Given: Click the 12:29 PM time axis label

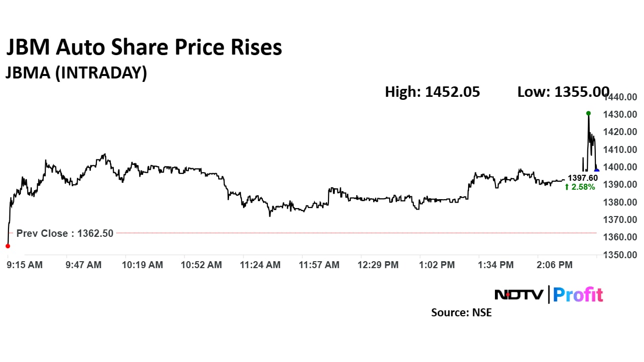Looking at the screenshot, I should (378, 265).
